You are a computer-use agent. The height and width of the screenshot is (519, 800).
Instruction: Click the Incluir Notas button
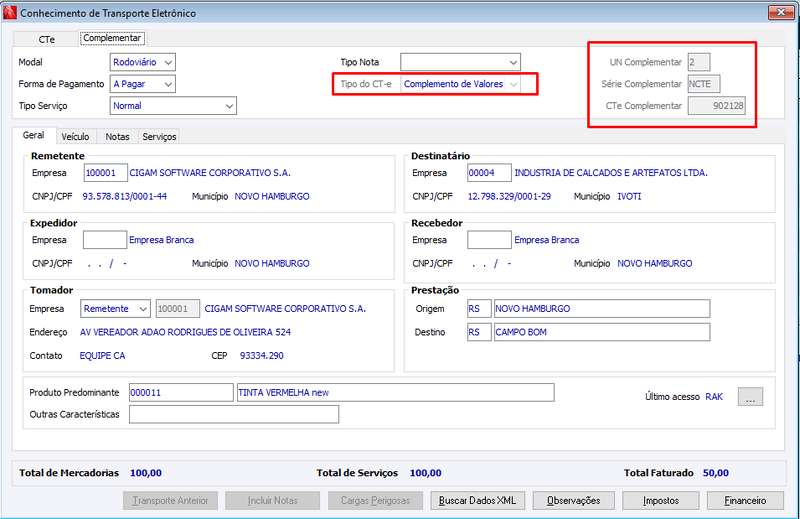[x=272, y=501]
